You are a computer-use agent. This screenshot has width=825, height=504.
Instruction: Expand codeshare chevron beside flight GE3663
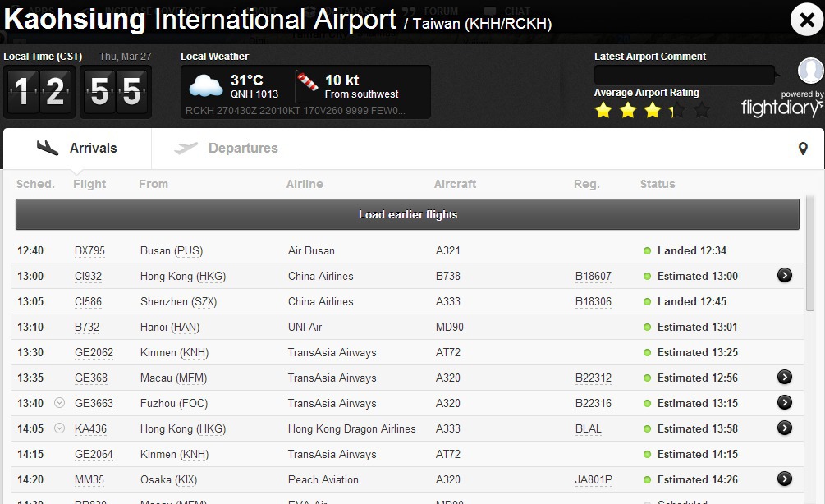click(x=59, y=403)
